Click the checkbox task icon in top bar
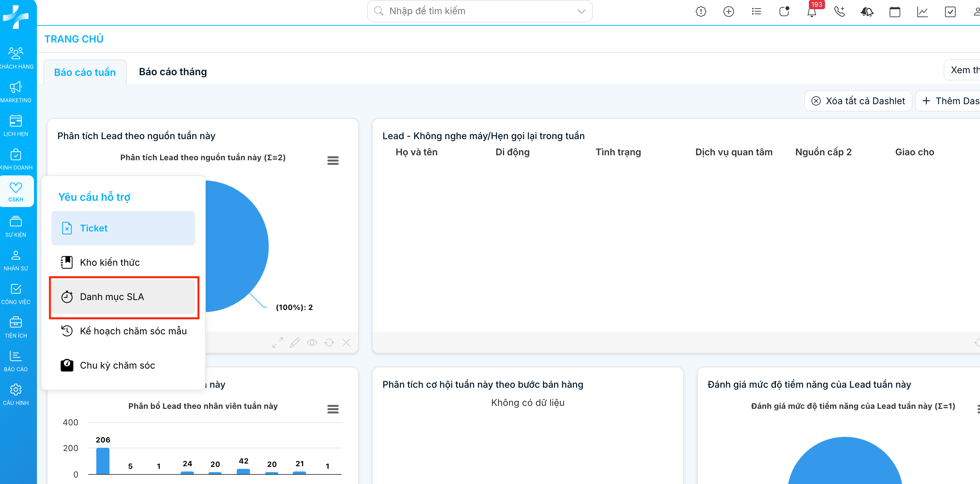980x484 pixels. 950,12
